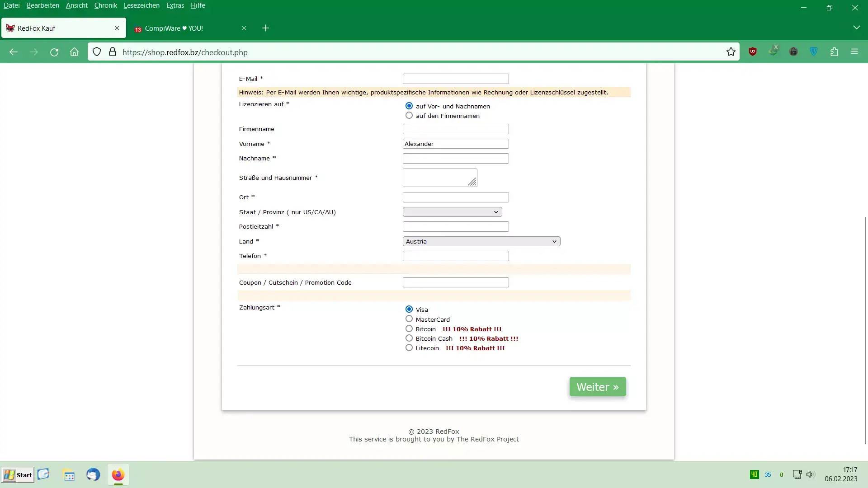Open the browser home page

coord(74,52)
